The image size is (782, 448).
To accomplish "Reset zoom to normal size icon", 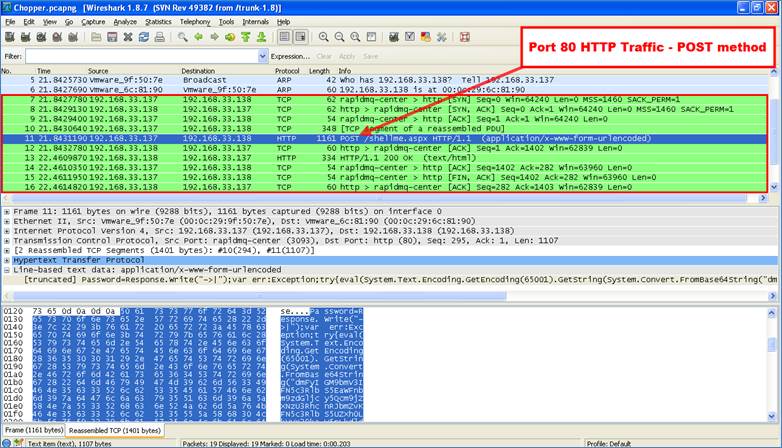I will pos(355,37).
